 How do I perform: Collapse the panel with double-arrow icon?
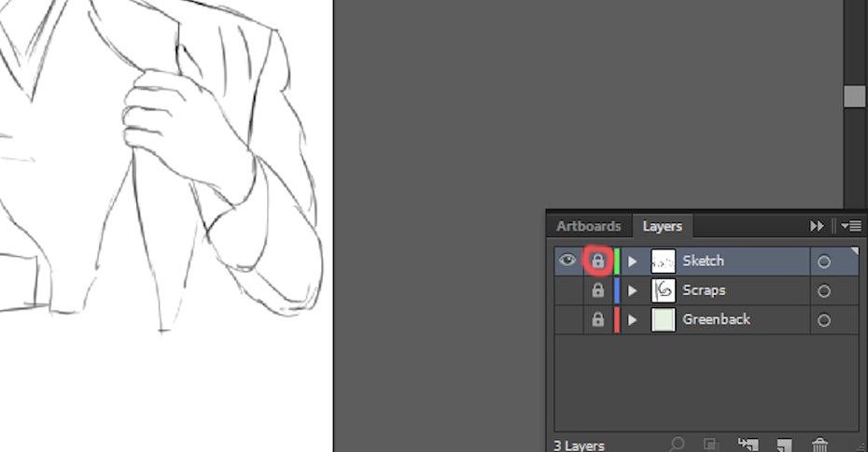click(817, 226)
